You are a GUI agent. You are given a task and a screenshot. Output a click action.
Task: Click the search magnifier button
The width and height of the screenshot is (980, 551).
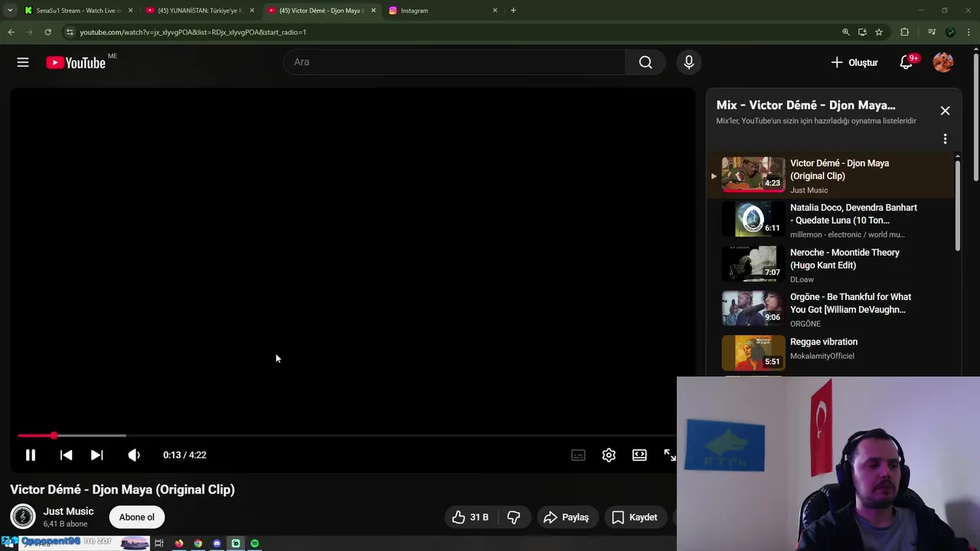pos(645,62)
